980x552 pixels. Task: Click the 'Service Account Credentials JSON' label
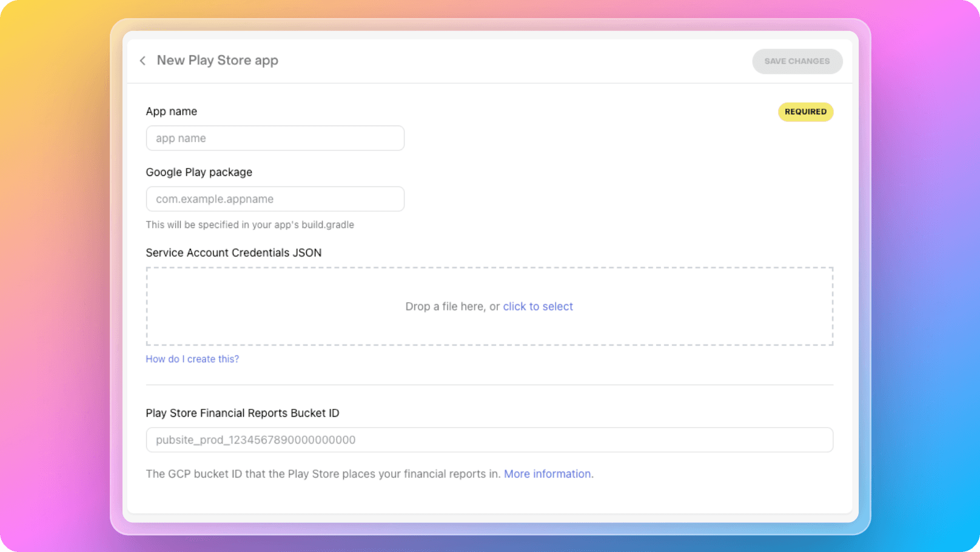(x=233, y=253)
